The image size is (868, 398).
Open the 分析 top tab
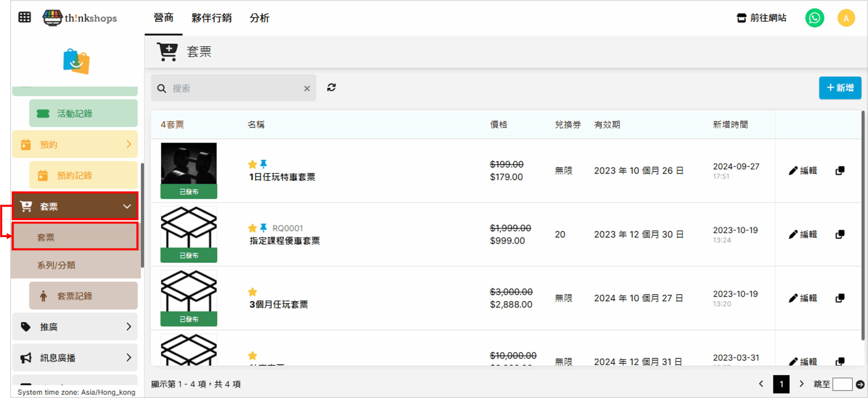coord(259,18)
